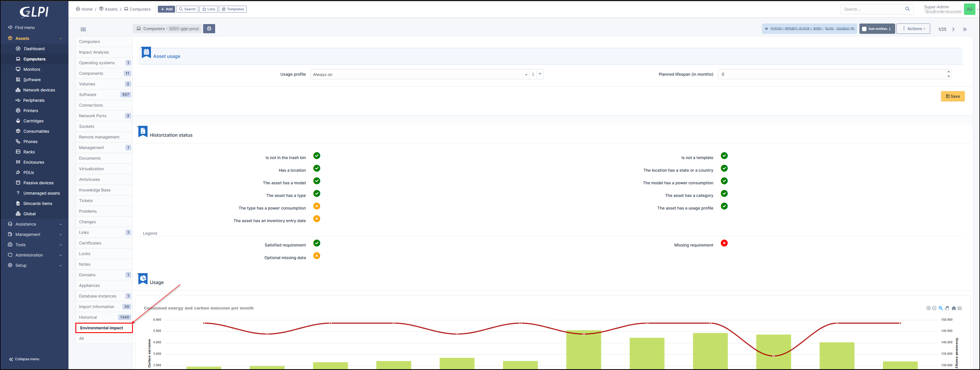
Task: Click the Add button in breadcrumb bar
Action: tap(166, 9)
